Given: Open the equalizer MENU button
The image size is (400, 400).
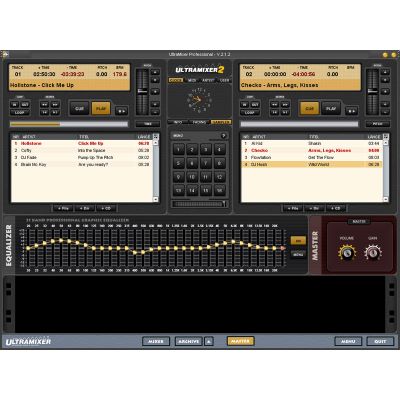Looking at the screenshot, I should (298, 255).
